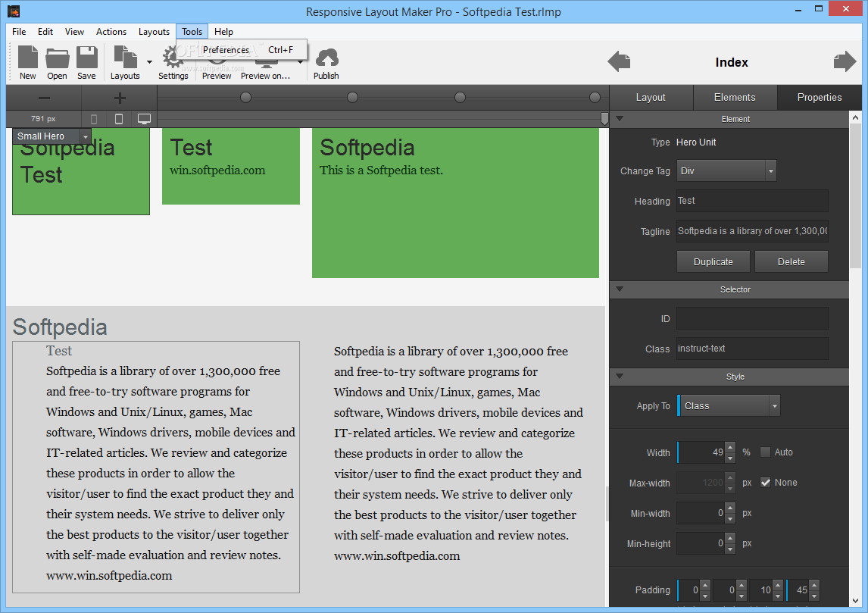Click the Delete button
The height and width of the screenshot is (613, 868).
pos(791,262)
